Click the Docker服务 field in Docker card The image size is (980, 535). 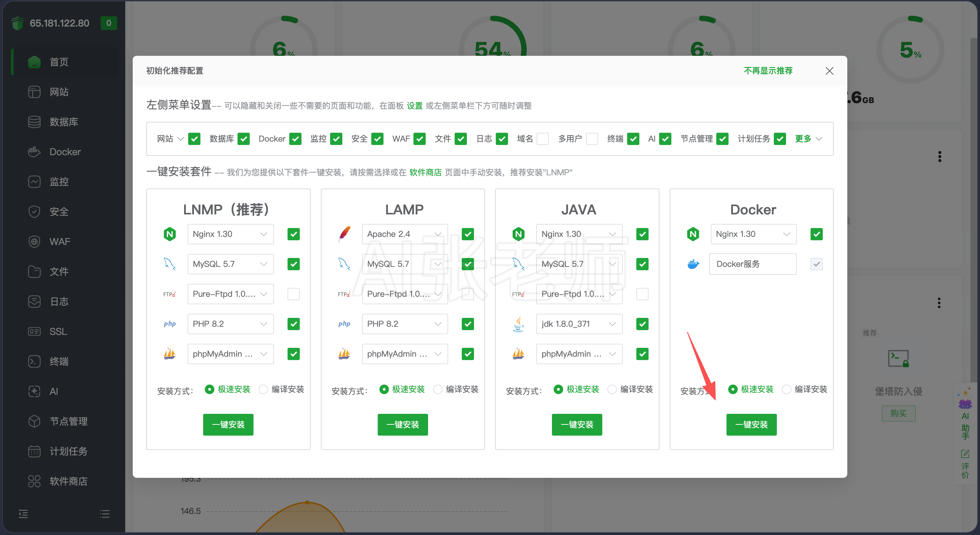pyautogui.click(x=753, y=264)
